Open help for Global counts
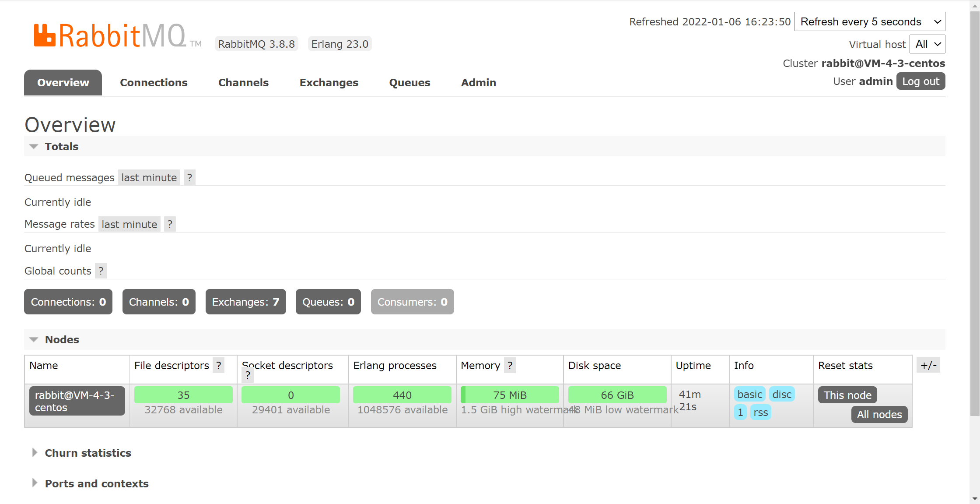The height and width of the screenshot is (504, 980). [x=101, y=271]
